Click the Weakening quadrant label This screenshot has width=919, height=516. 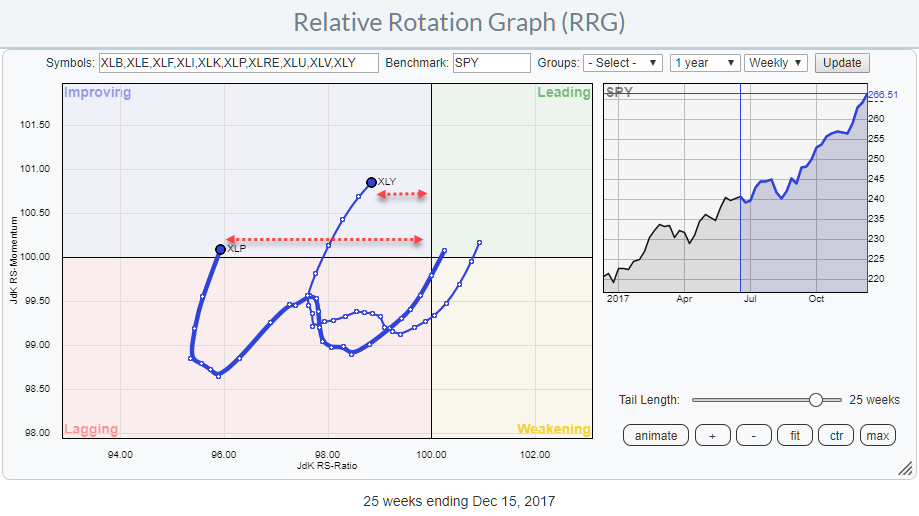coord(554,429)
